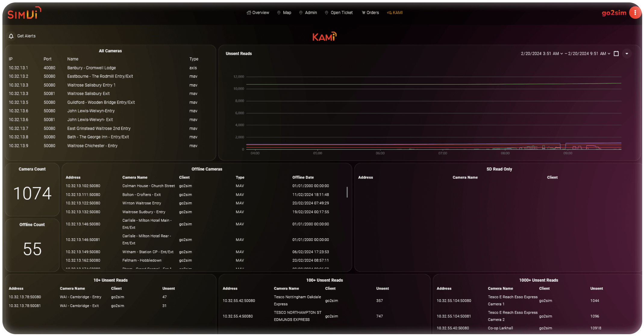Screen dimensions: 644x336
Task: Open the Orders page
Action: 370,13
